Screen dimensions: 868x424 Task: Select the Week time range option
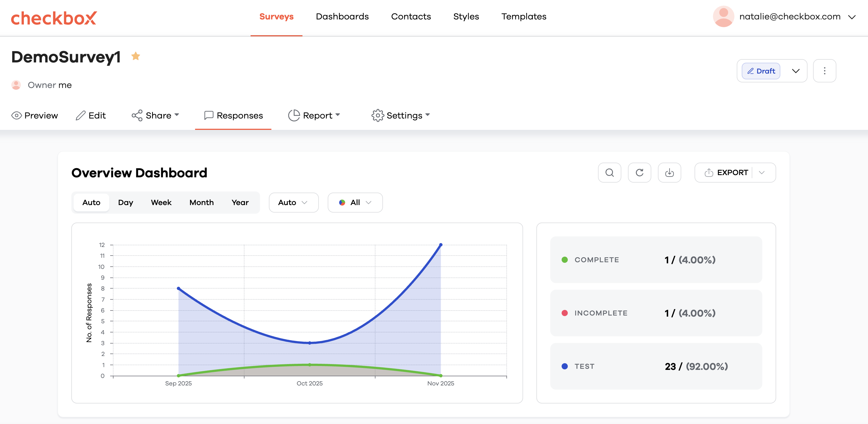click(161, 203)
